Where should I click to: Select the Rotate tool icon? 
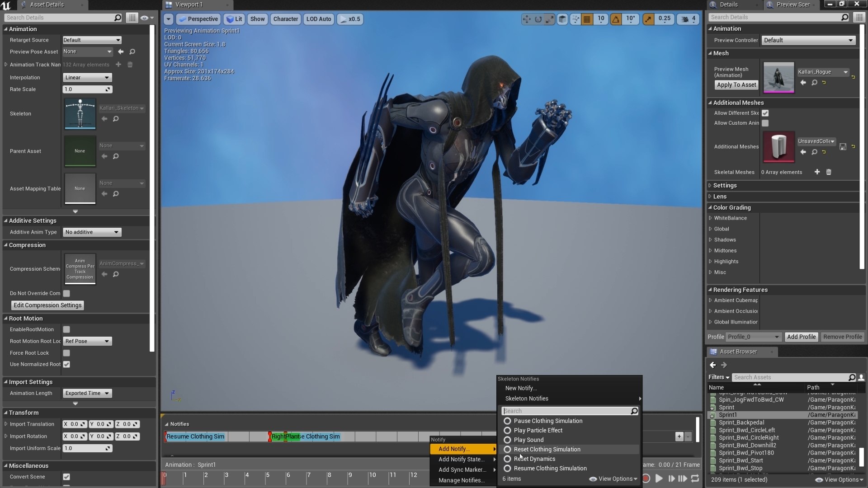pyautogui.click(x=538, y=19)
